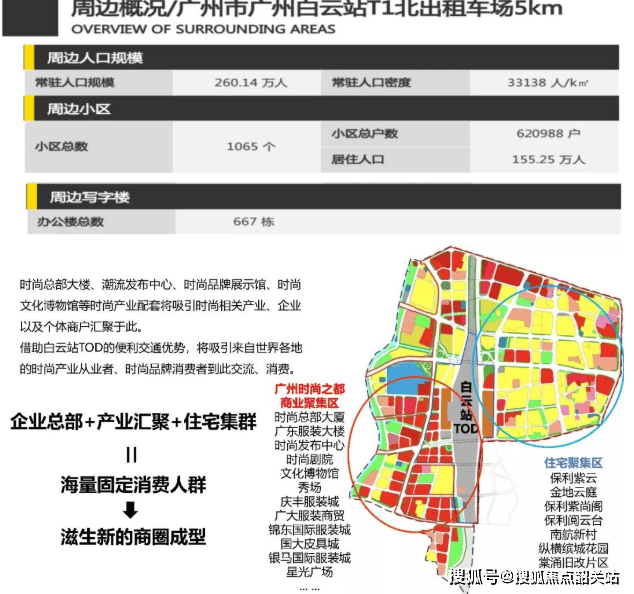Select the '33138 人/k㎡' density value
The width and height of the screenshot is (634, 594).
548,83
